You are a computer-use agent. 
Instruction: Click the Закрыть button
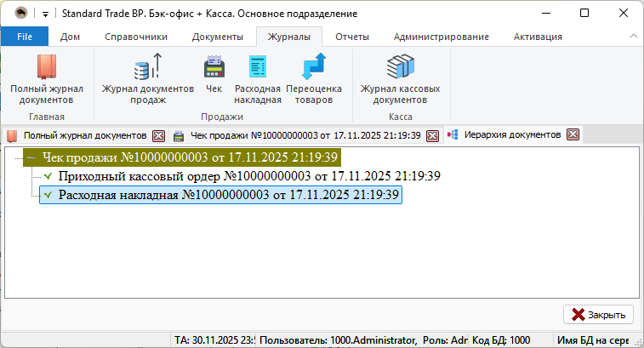coord(598,315)
